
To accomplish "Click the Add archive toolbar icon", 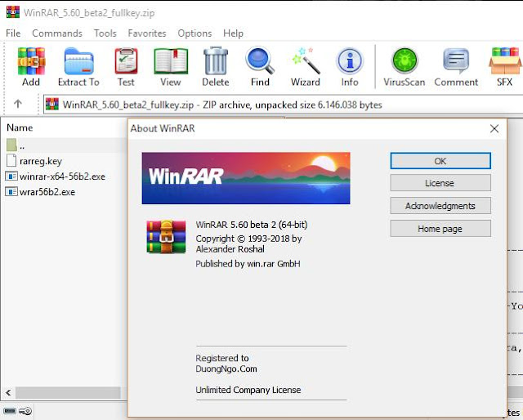I will pos(31,61).
